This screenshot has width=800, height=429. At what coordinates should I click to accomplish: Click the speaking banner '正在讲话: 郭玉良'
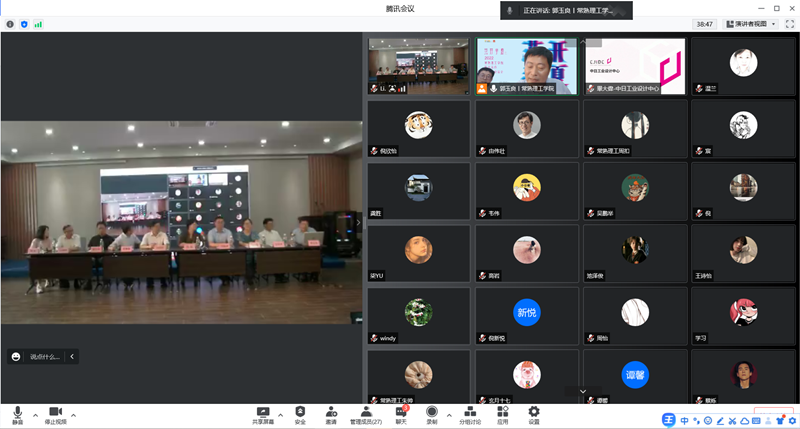(566, 10)
